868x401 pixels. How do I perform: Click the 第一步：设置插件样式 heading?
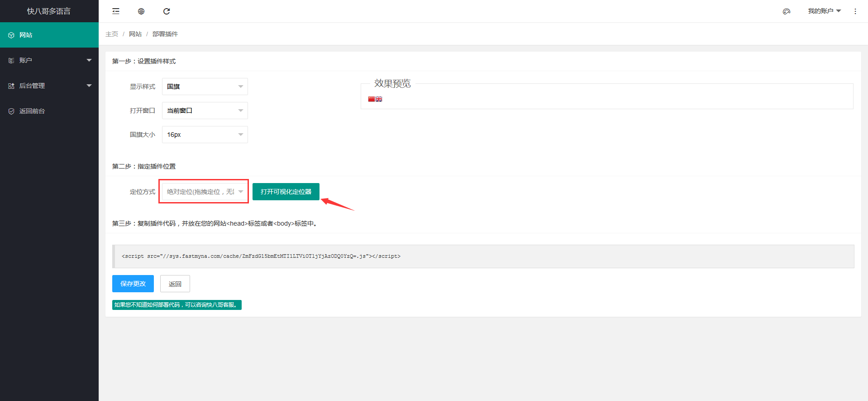[144, 61]
